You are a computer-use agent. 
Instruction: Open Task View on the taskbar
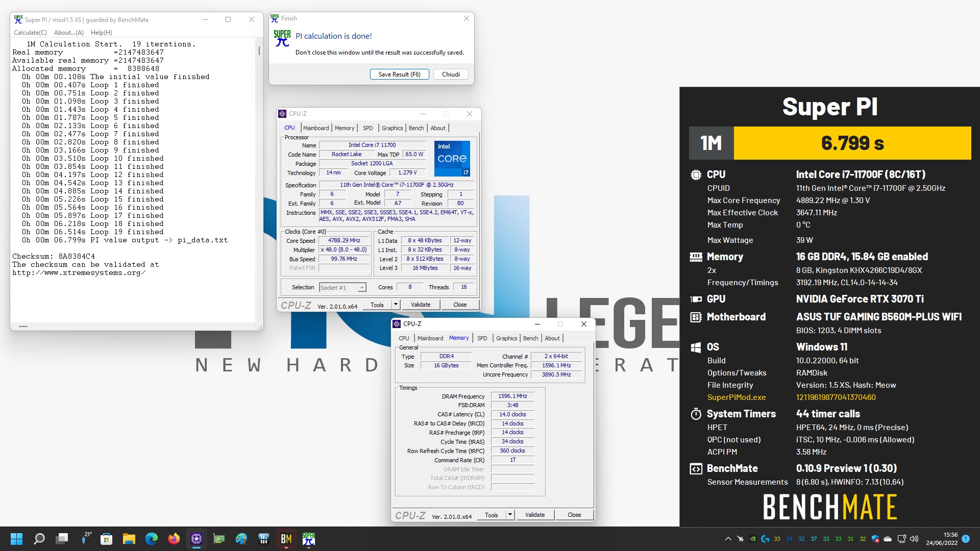point(62,539)
